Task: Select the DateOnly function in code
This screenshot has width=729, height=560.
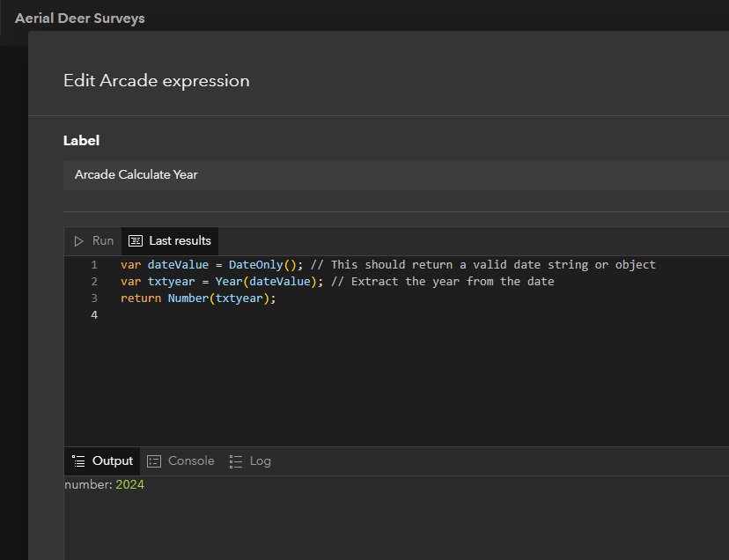Action: point(255,264)
